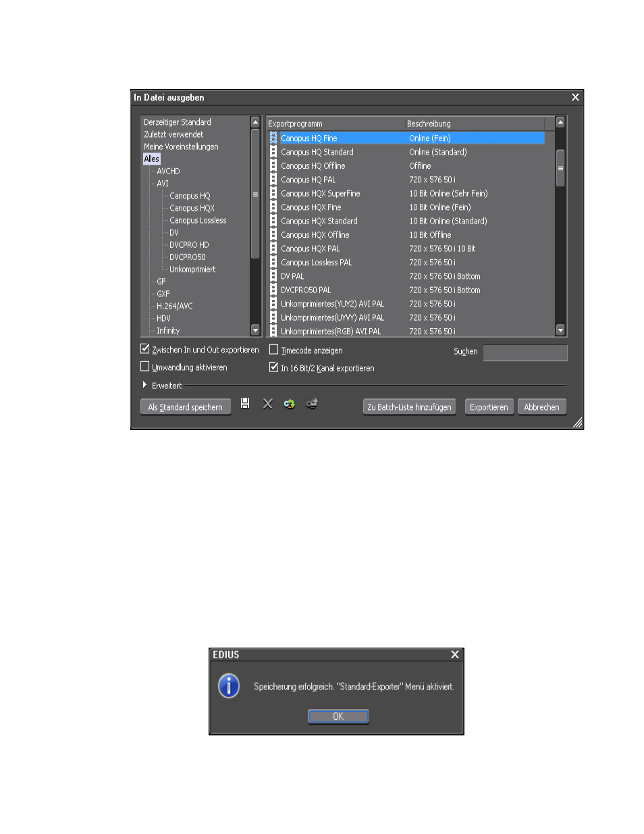Click the delete preset X icon
Image resolution: width=644 pixels, height=834 pixels.
click(x=268, y=404)
